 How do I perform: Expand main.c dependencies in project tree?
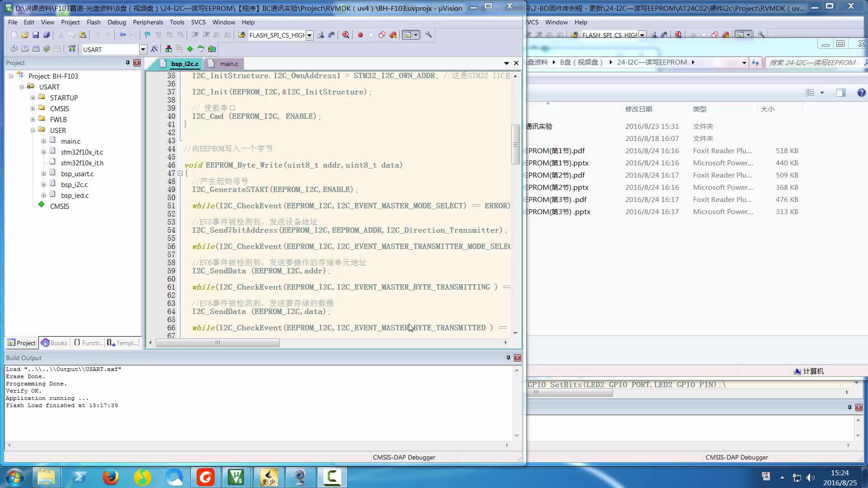pyautogui.click(x=43, y=141)
